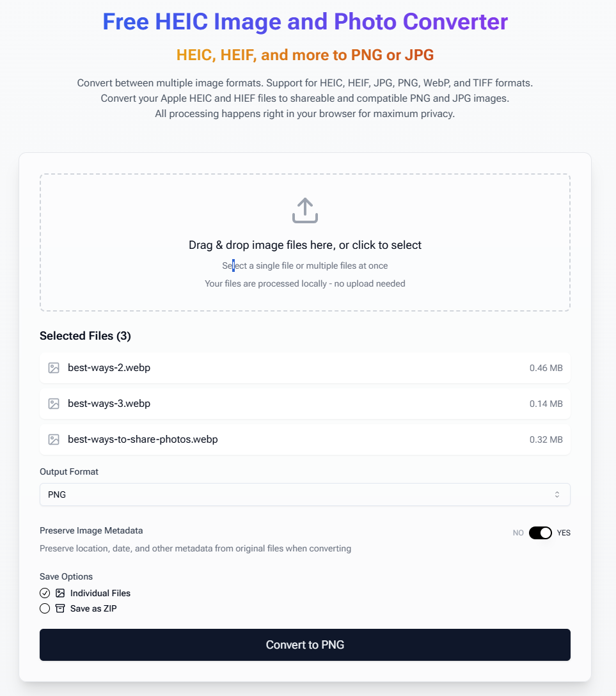Click the checkmark circle beside Individual Files
This screenshot has width=616, height=696.
click(x=45, y=593)
